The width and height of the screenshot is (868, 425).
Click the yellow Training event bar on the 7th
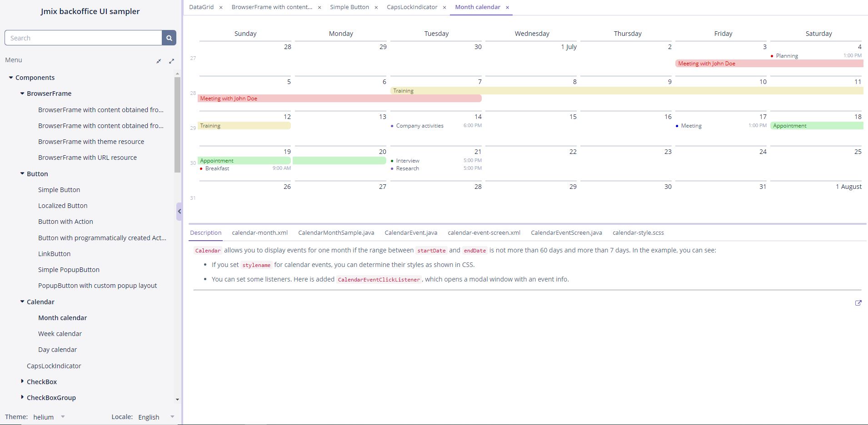436,91
